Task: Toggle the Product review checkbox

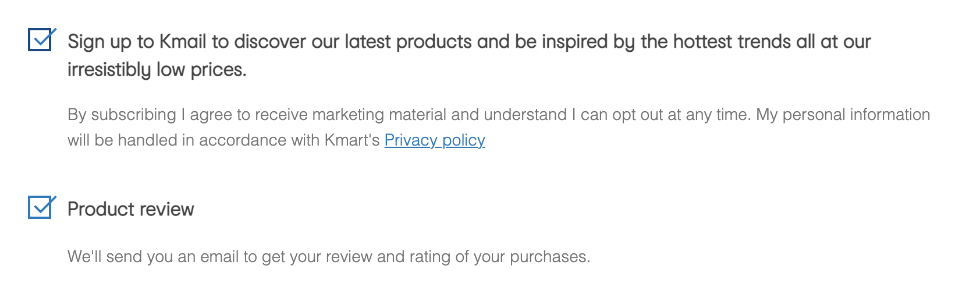Action: (x=40, y=208)
